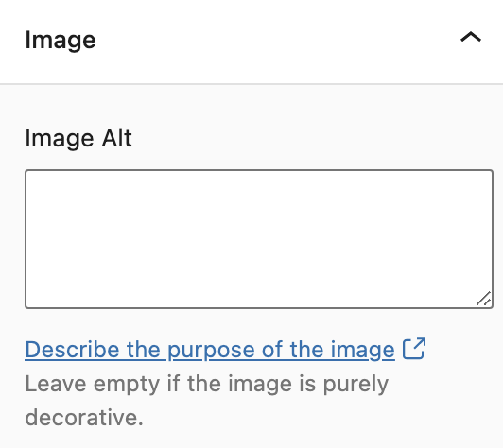
Task: Click the Image Alt label
Action: (78, 139)
